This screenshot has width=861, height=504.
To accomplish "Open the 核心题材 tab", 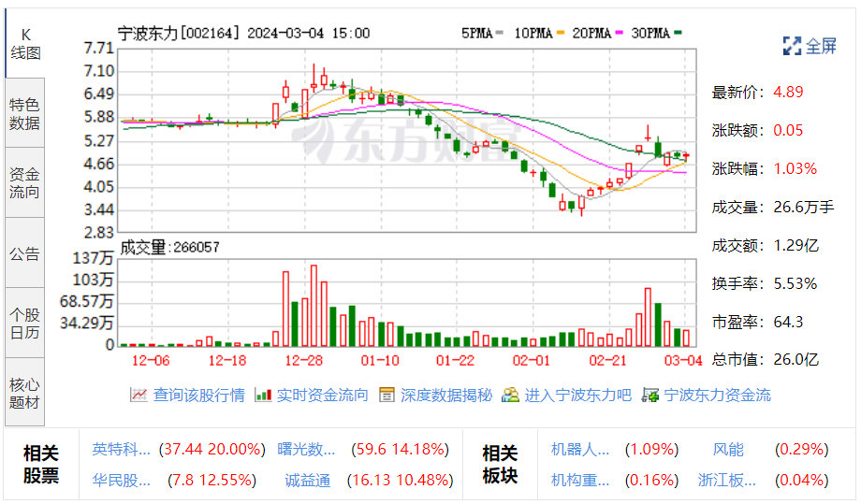I will pos(24,394).
